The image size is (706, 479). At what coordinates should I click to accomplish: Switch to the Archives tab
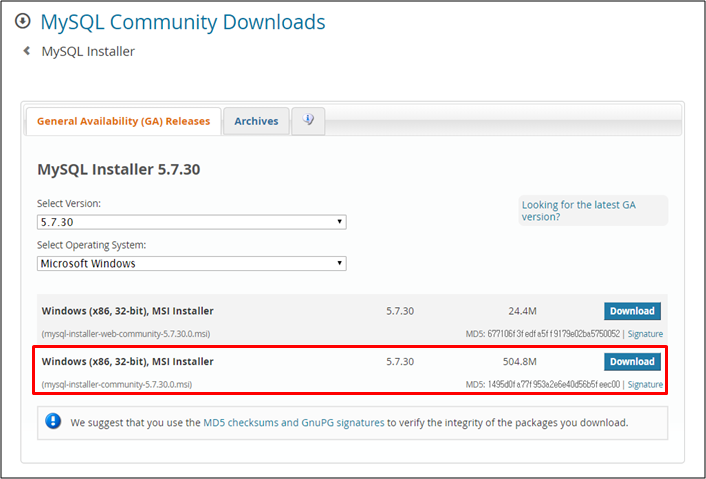(x=256, y=121)
